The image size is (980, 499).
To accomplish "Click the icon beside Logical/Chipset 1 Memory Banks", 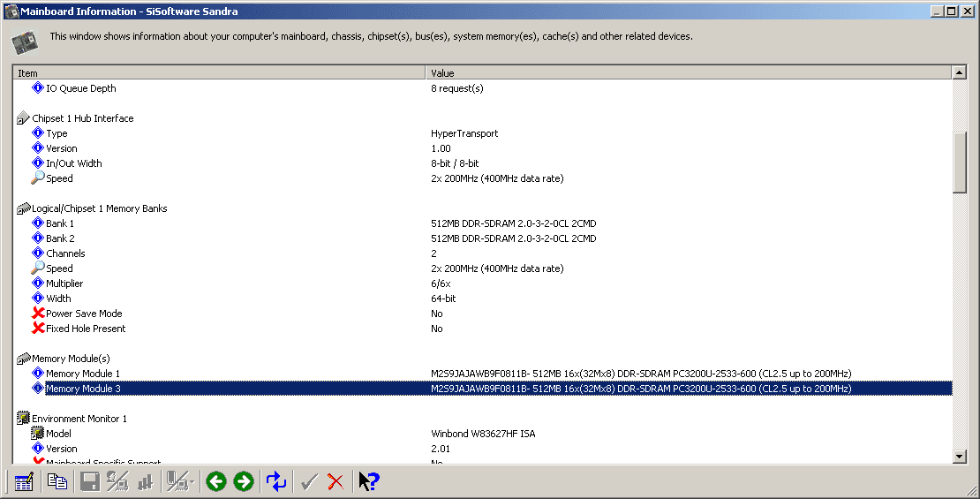I will (x=23, y=208).
